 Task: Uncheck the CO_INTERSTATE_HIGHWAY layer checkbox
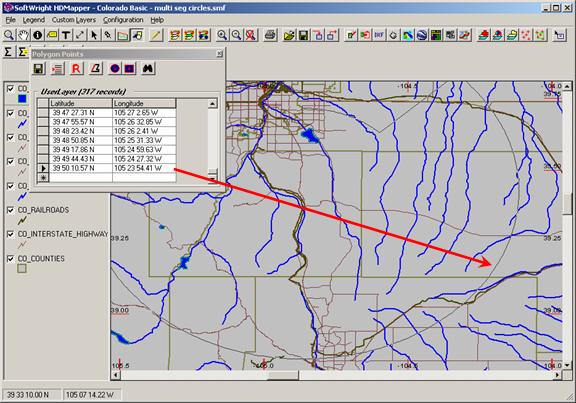[11, 234]
